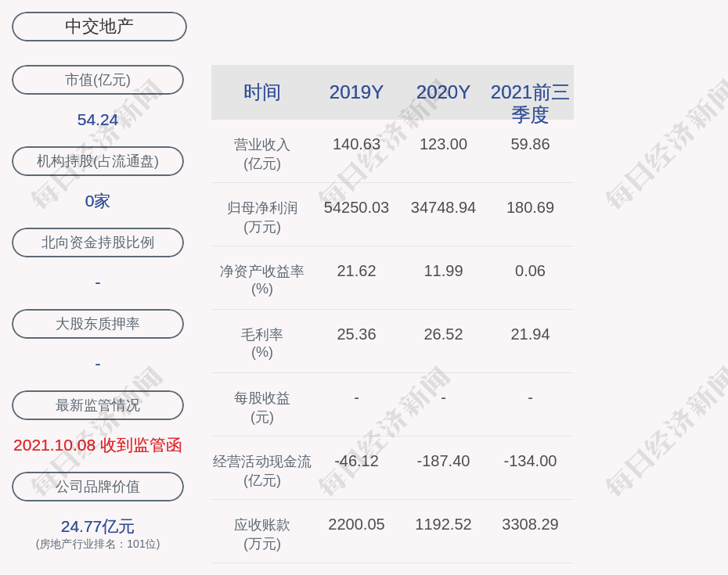The width and height of the screenshot is (728, 575).
Task: Click the market value 54.24
Action: tap(98, 120)
